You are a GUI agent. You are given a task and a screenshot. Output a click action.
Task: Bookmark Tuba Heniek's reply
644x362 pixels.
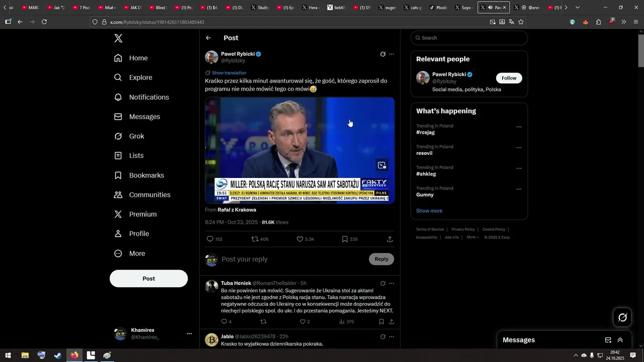click(381, 322)
